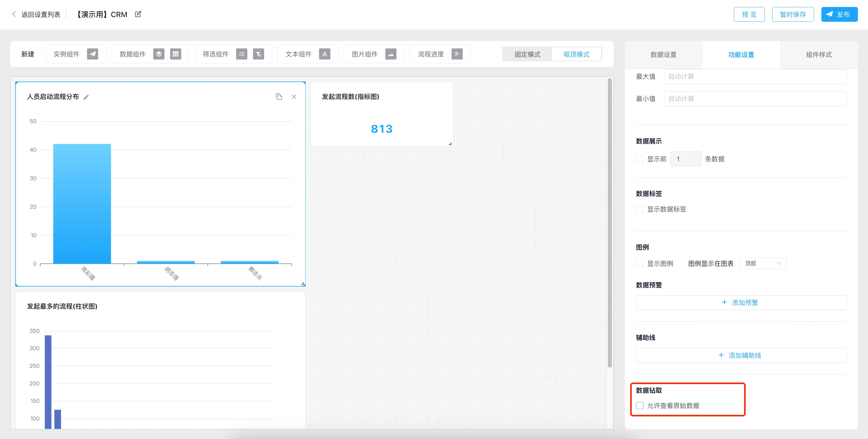Add a filter component using the funnel icon
This screenshot has height=439, width=868.
[x=258, y=54]
